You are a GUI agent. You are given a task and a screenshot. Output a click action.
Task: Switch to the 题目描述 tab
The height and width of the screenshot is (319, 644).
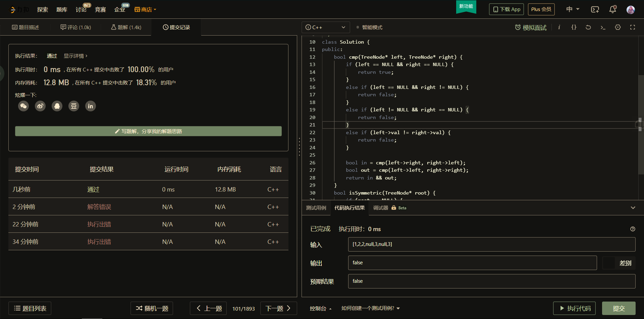click(x=25, y=28)
